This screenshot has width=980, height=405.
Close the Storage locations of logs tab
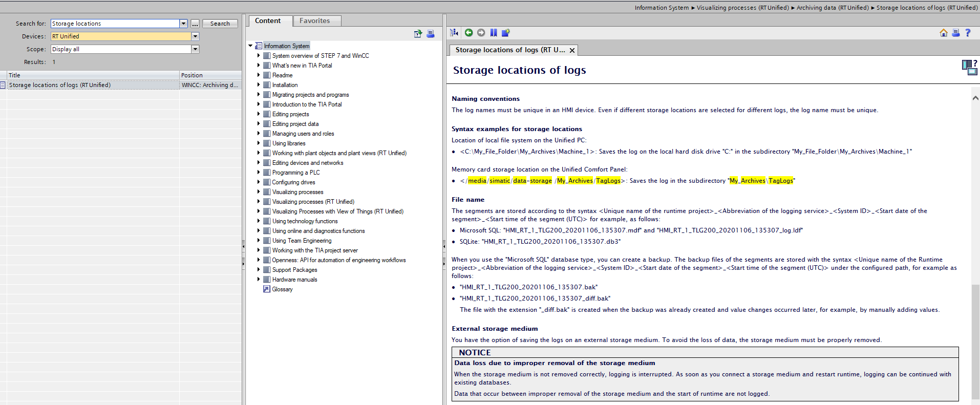(572, 50)
